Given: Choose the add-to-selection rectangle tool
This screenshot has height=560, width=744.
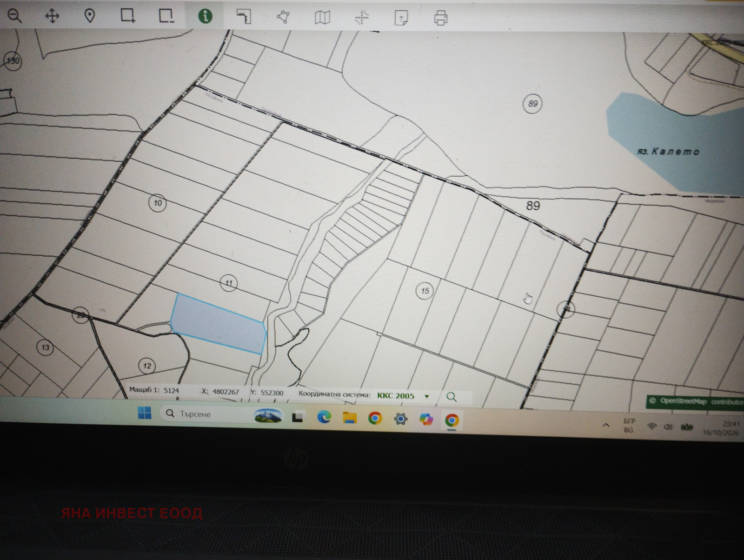Looking at the screenshot, I should [x=128, y=16].
